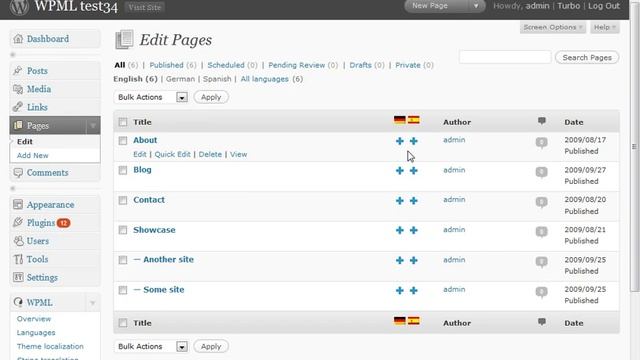Viewport: 640px width, 360px height.
Task: Click the comment bubble for Showcase page
Action: (541, 232)
